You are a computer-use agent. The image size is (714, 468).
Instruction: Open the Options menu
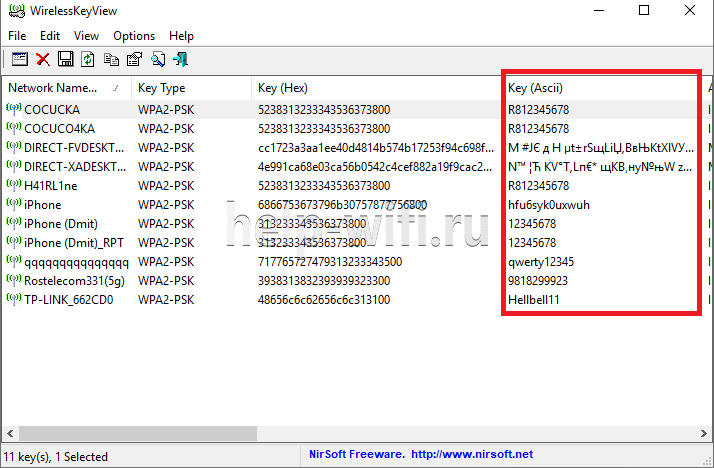[x=134, y=36]
